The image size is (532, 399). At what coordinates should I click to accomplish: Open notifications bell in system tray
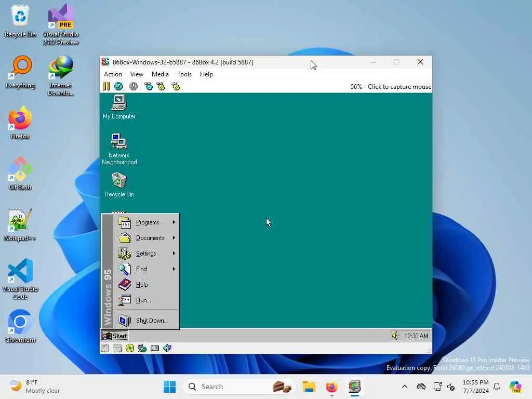[497, 387]
